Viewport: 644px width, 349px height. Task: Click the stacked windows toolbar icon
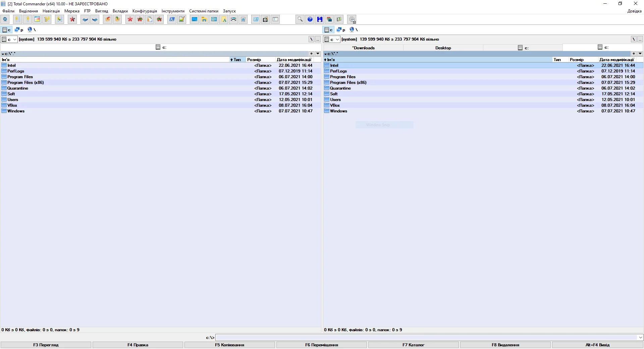(329, 19)
